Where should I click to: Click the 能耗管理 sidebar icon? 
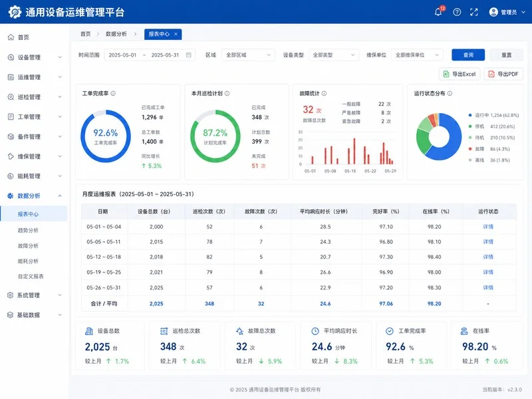(11, 176)
